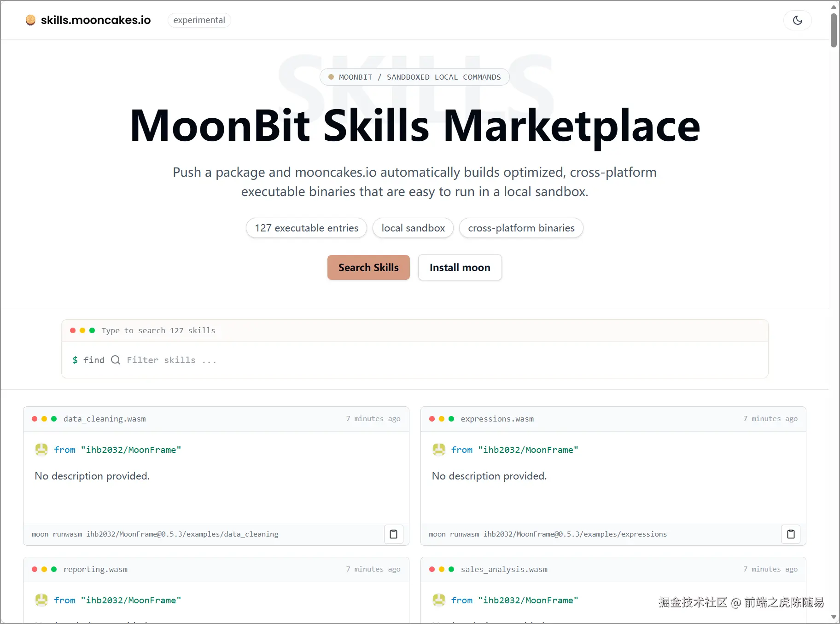The image size is (840, 624).
Task: Click the Install moon button
Action: 460,267
